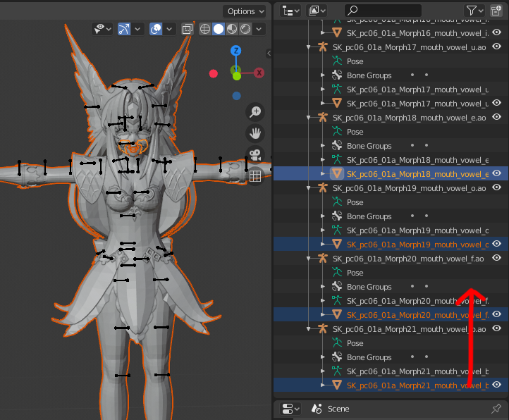Toggle pin in properties header
The height and width of the screenshot is (420, 509).
(496, 409)
